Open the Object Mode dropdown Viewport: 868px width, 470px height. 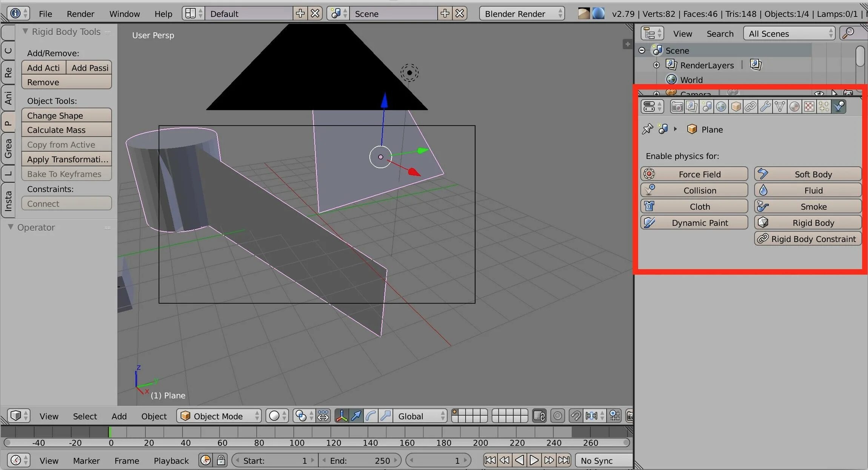pyautogui.click(x=219, y=416)
